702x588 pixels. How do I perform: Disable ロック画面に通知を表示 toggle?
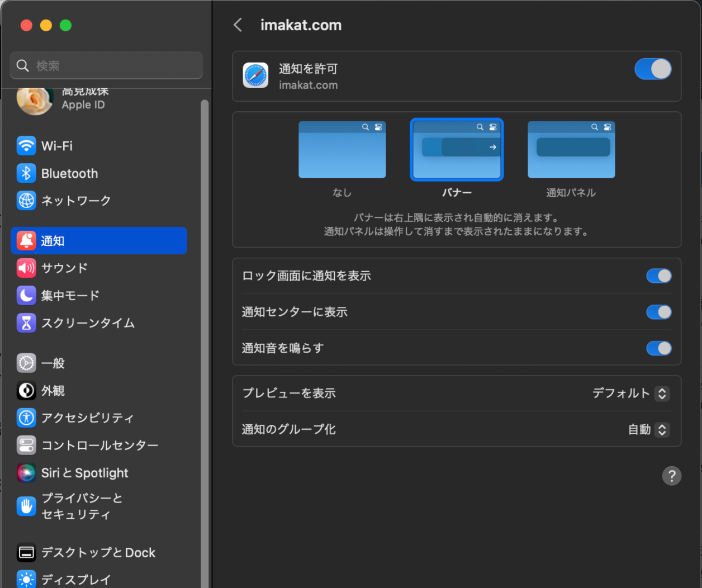point(658,276)
